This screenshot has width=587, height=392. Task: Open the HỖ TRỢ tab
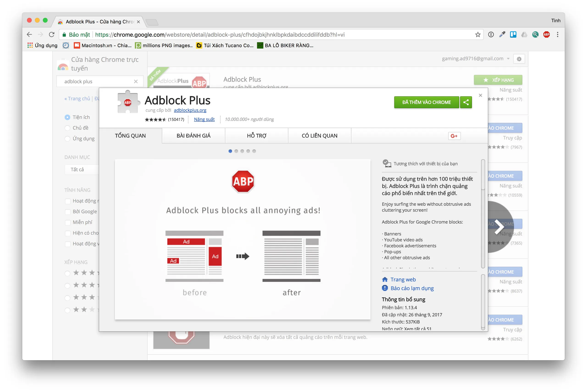(256, 136)
